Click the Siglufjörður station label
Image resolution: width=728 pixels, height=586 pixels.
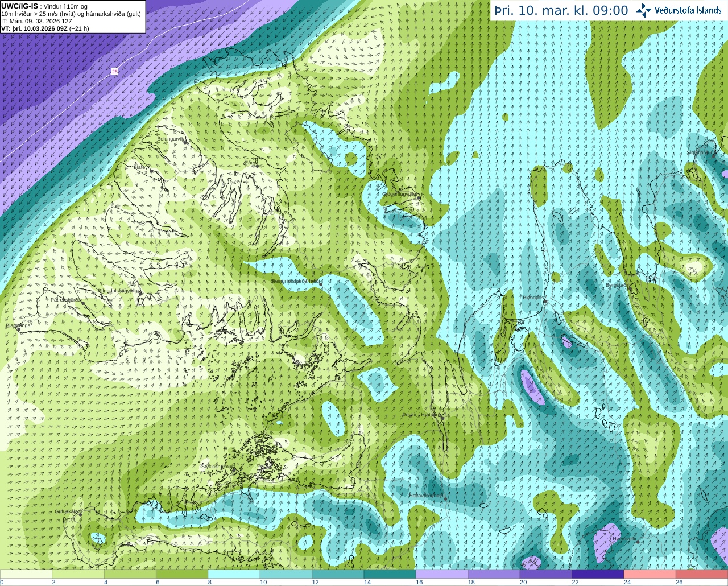pos(700,152)
